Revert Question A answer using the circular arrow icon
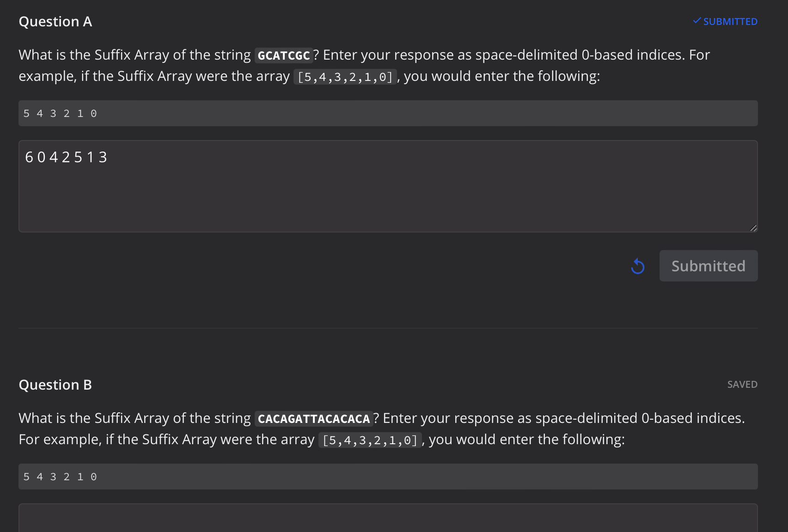Image resolution: width=788 pixels, height=532 pixels. [x=638, y=266]
